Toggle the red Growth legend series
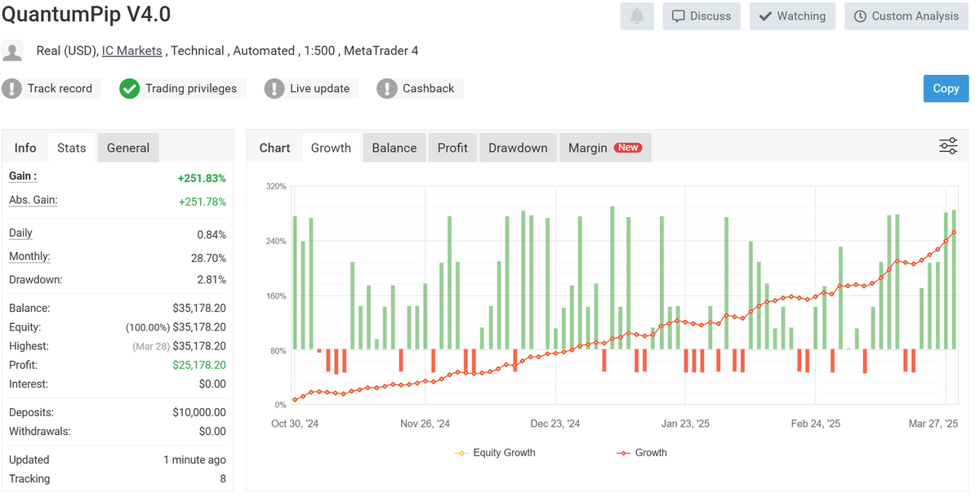Image resolution: width=980 pixels, height=497 pixels. [642, 453]
